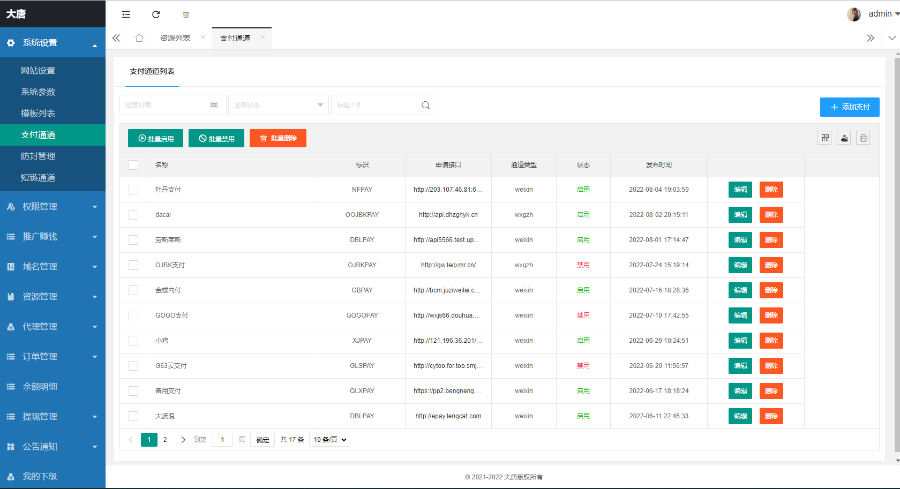Open the home tab icon
The image size is (900, 489).
(139, 38)
